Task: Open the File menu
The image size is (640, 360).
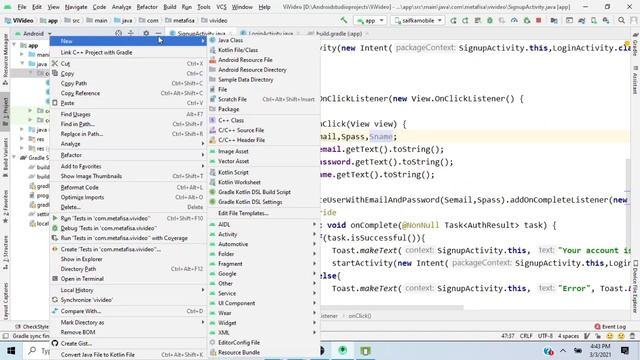Action: 22,7
